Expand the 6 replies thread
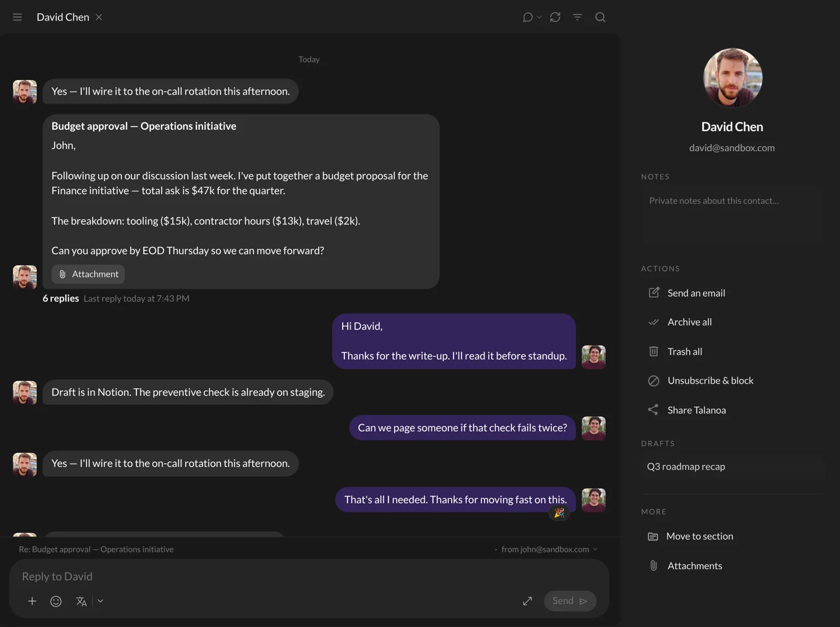The width and height of the screenshot is (840, 627). [x=61, y=298]
